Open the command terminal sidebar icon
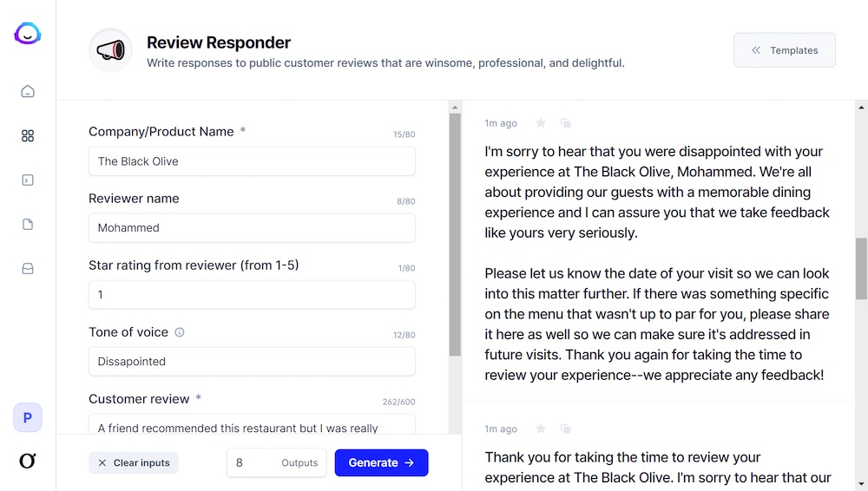Image resolution: width=868 pixels, height=491 pixels. pyautogui.click(x=28, y=180)
